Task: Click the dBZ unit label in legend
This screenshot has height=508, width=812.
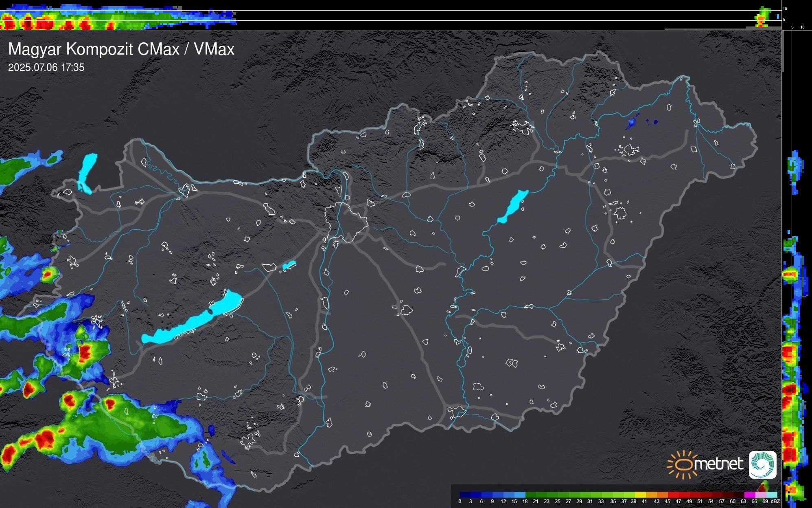Action: pos(775,501)
